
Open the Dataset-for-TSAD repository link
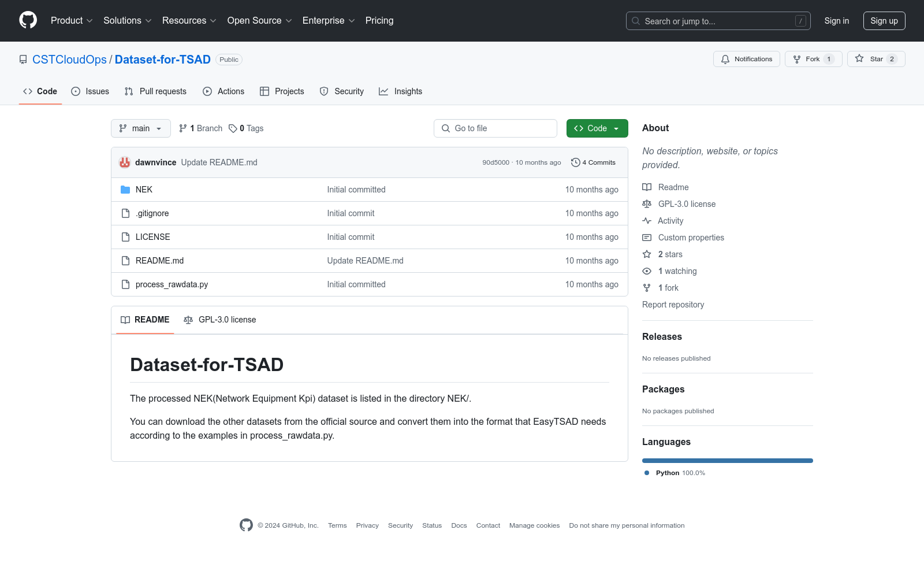[163, 60]
